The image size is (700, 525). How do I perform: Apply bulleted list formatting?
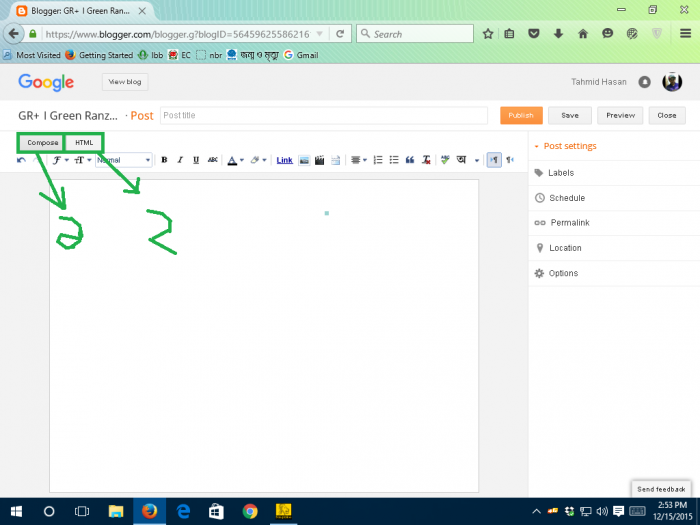click(x=394, y=160)
